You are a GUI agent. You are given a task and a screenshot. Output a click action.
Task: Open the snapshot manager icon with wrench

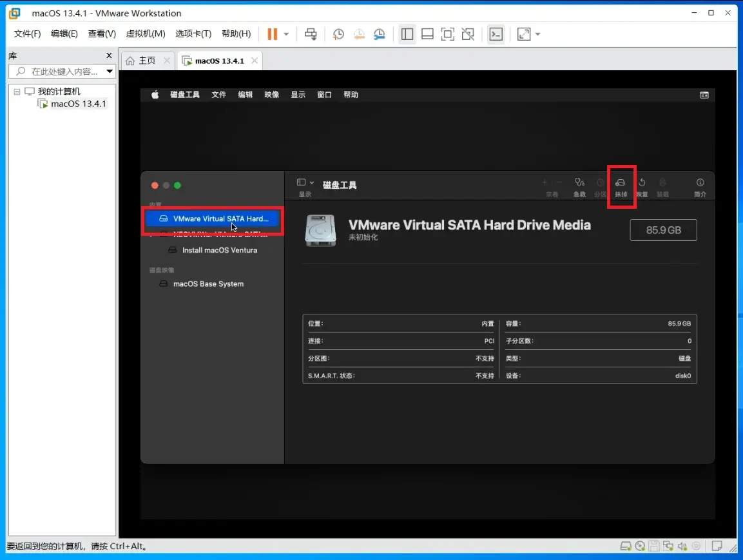pos(380,34)
